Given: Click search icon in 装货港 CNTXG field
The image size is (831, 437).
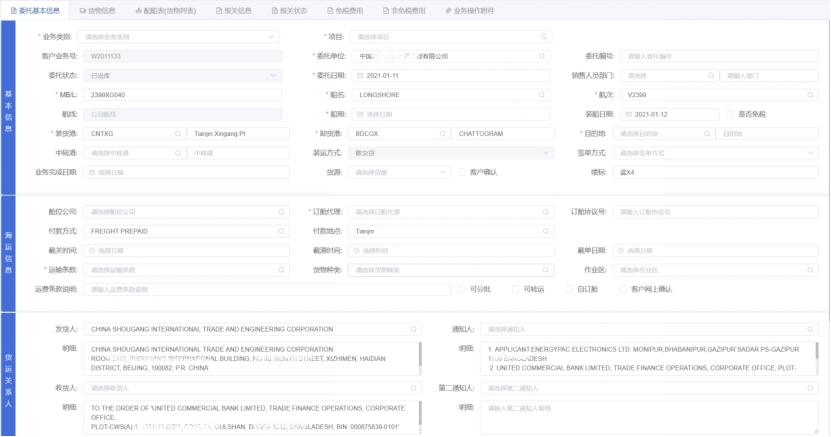Looking at the screenshot, I should pyautogui.click(x=178, y=133).
